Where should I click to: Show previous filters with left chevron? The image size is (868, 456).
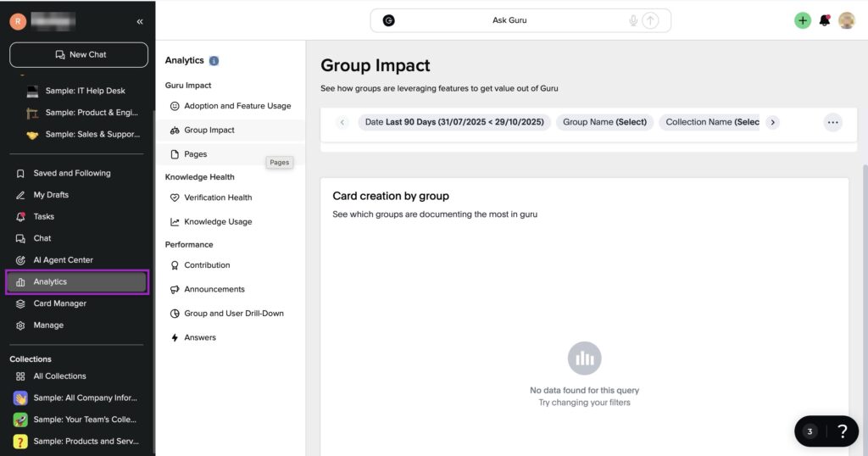(342, 122)
